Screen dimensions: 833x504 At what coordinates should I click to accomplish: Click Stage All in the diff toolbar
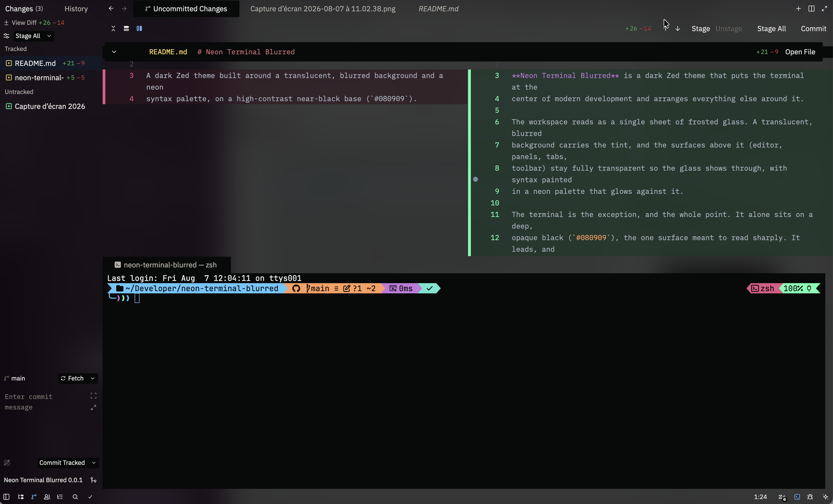click(x=771, y=29)
